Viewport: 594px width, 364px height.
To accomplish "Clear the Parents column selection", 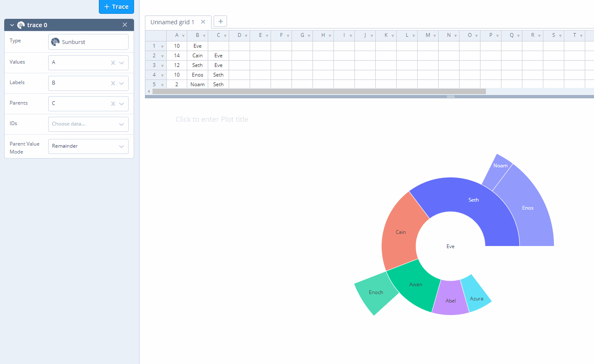I will pos(113,104).
